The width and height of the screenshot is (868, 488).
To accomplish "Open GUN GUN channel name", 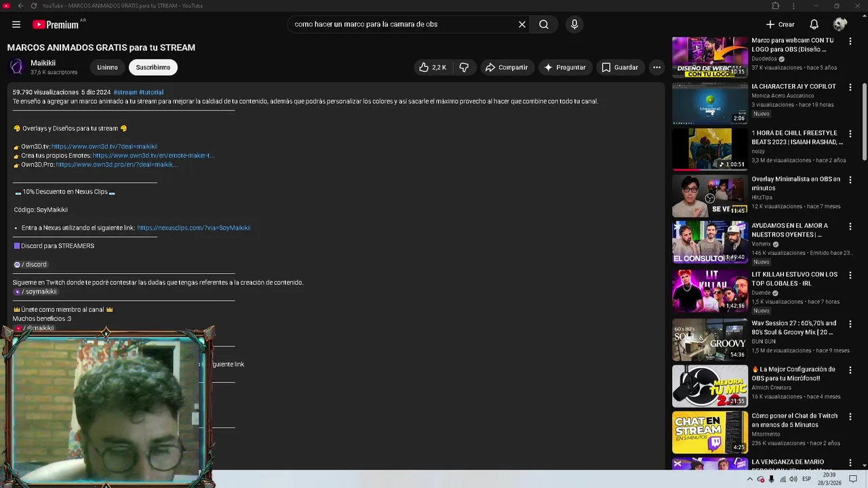I will click(764, 342).
